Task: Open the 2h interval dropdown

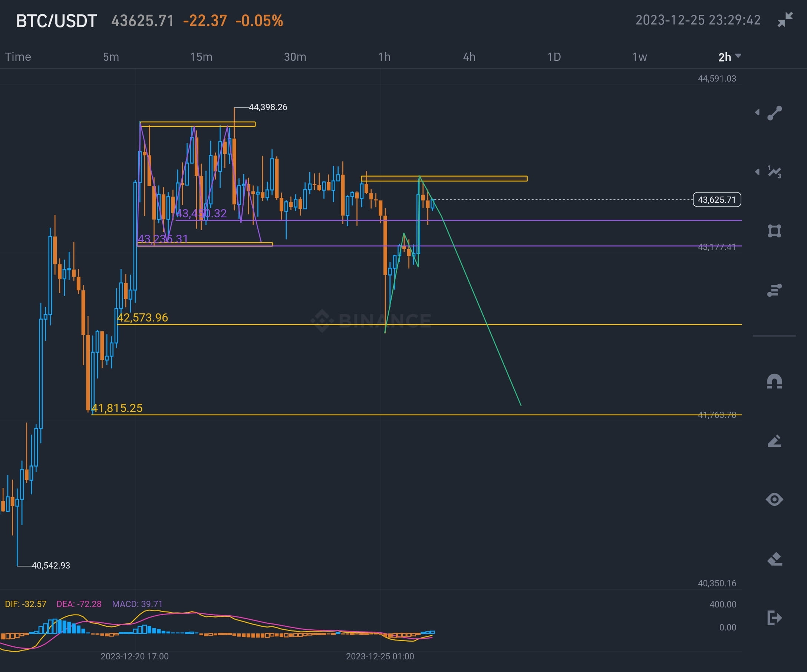Action: coord(728,56)
